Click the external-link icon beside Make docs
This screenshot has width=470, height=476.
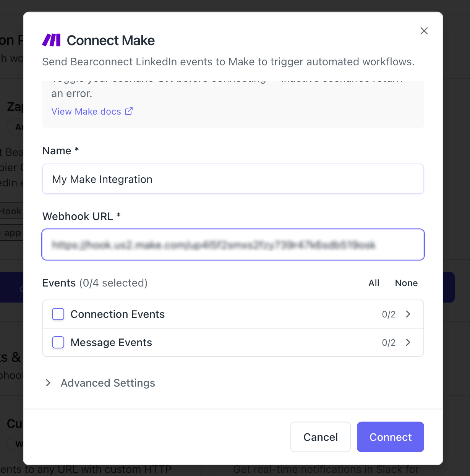(129, 111)
